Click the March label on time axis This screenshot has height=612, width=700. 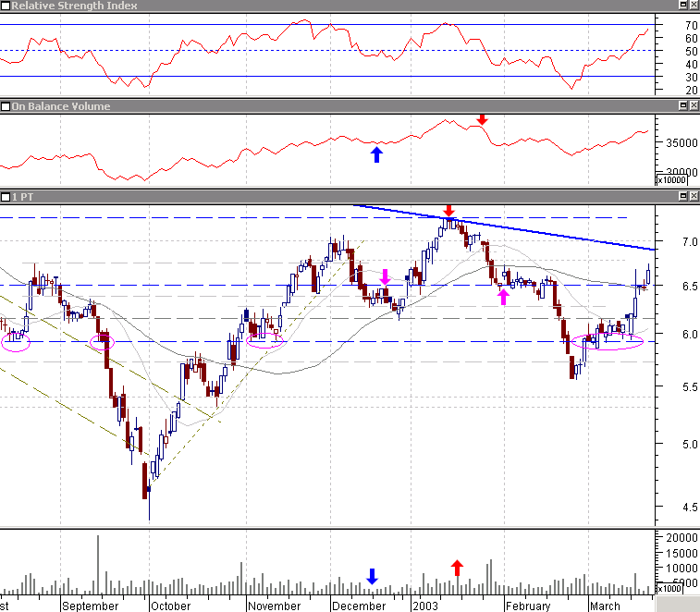click(605, 606)
